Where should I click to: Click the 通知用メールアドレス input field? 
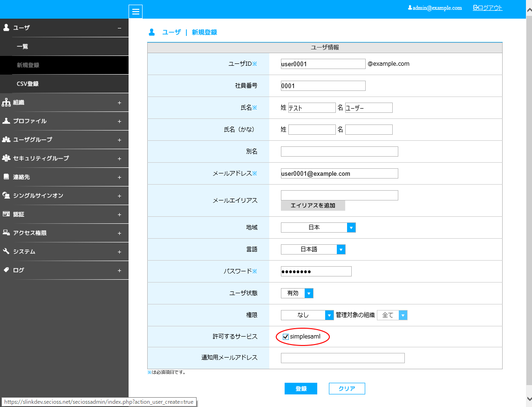click(342, 358)
